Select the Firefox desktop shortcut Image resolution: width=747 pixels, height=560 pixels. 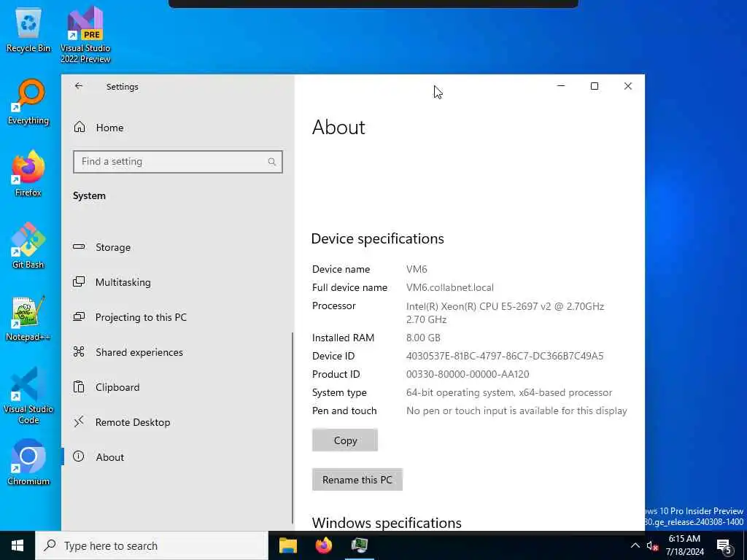pyautogui.click(x=28, y=174)
